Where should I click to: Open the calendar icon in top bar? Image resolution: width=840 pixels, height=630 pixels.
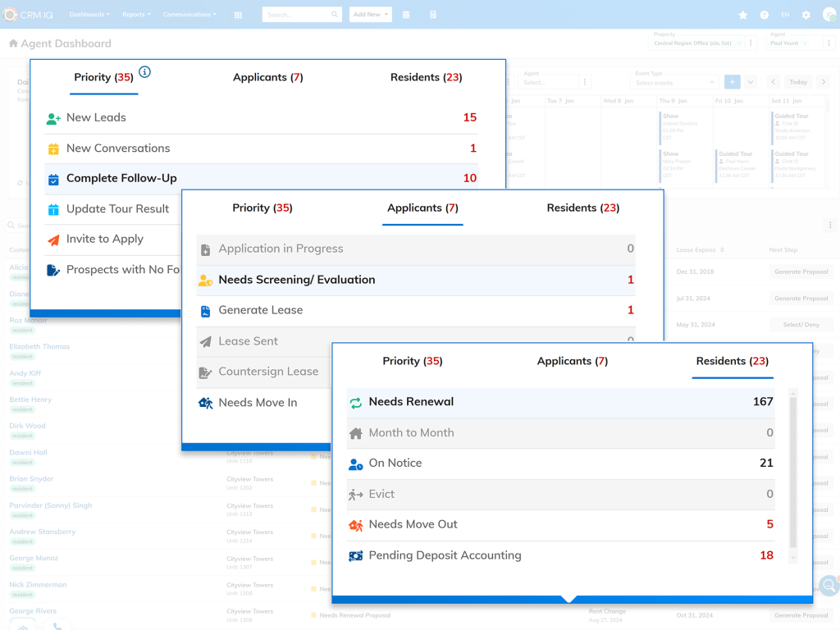point(406,15)
